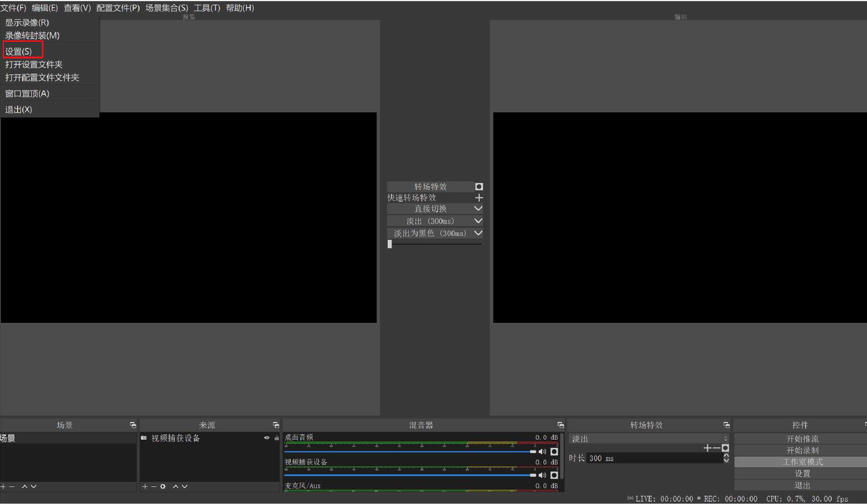Add a new scene with plus icon
Viewport: 867px width, 504px height.
point(3,486)
